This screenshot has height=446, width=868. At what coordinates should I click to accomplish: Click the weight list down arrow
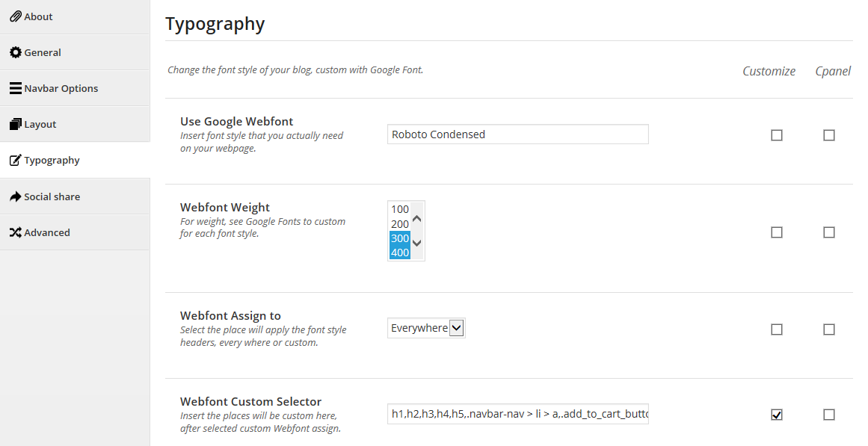point(417,243)
